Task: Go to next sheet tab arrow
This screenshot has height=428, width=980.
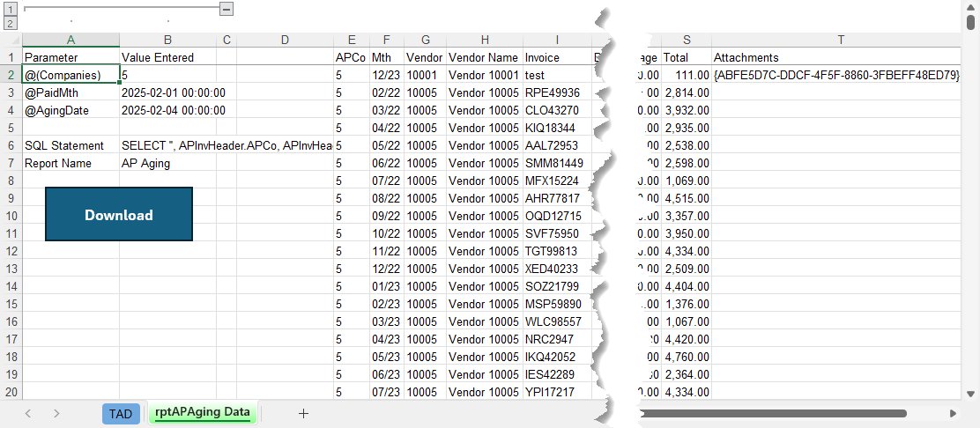Action: pyautogui.click(x=56, y=414)
